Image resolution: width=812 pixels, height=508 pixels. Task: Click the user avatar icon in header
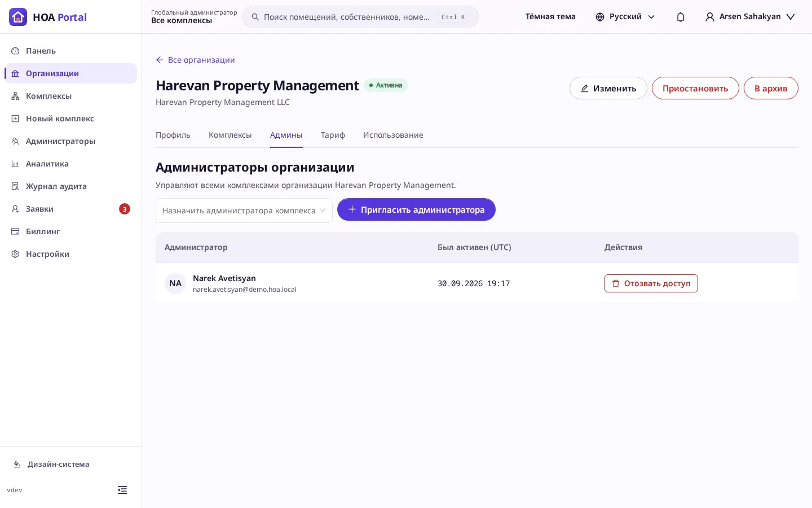[710, 17]
